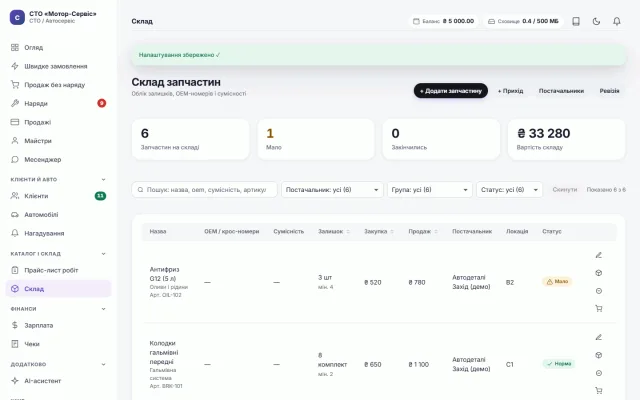The width and height of the screenshot is (640, 400).
Task: Open Прайс-лист робіт clipboard icon
Action: click(x=15, y=270)
